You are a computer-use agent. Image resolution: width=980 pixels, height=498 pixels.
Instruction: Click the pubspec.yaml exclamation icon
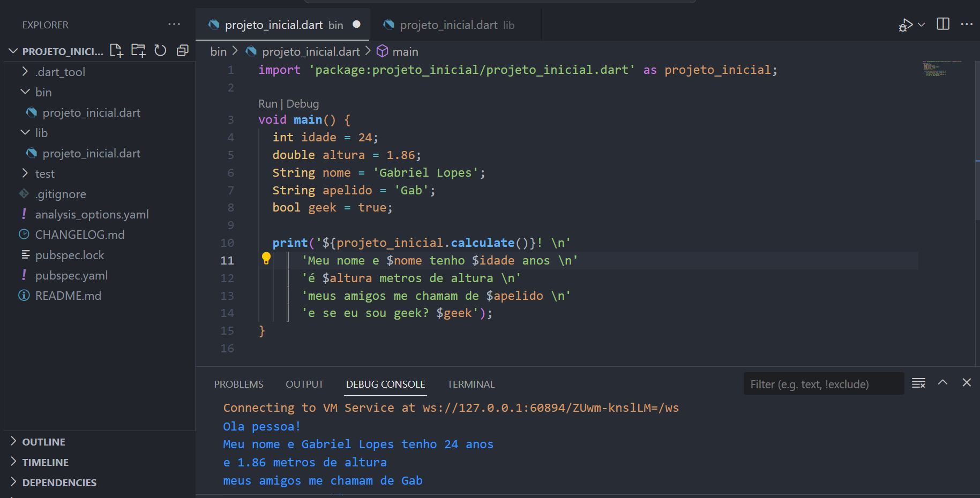24,275
